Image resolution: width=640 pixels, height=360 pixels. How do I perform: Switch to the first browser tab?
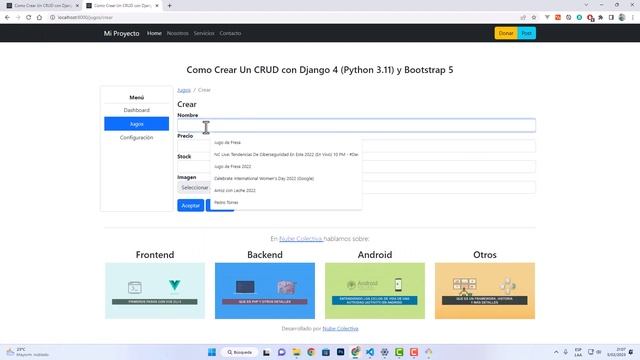point(43,6)
